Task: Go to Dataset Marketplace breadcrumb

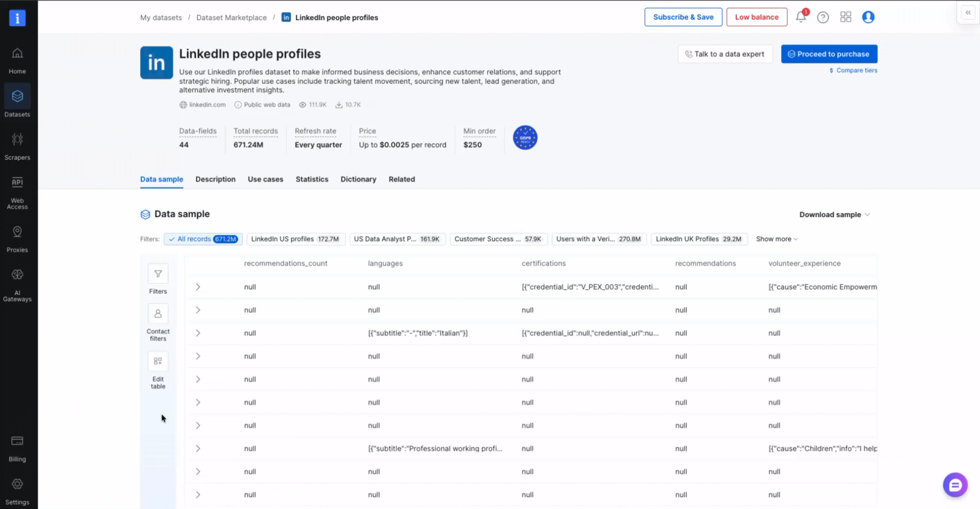Action: (231, 17)
